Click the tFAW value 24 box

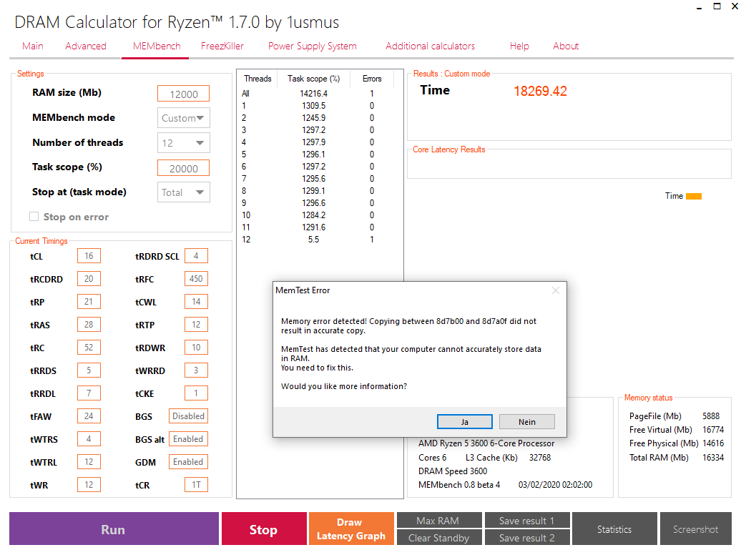(x=89, y=416)
